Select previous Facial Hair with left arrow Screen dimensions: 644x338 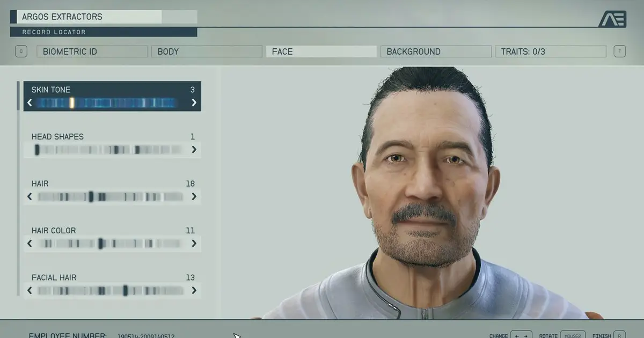[30, 291]
